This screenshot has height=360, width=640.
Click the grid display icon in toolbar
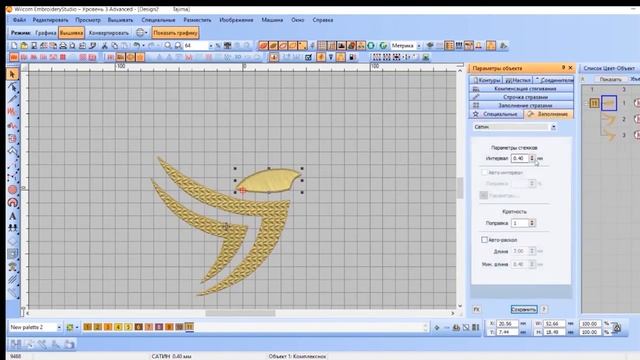(322, 46)
